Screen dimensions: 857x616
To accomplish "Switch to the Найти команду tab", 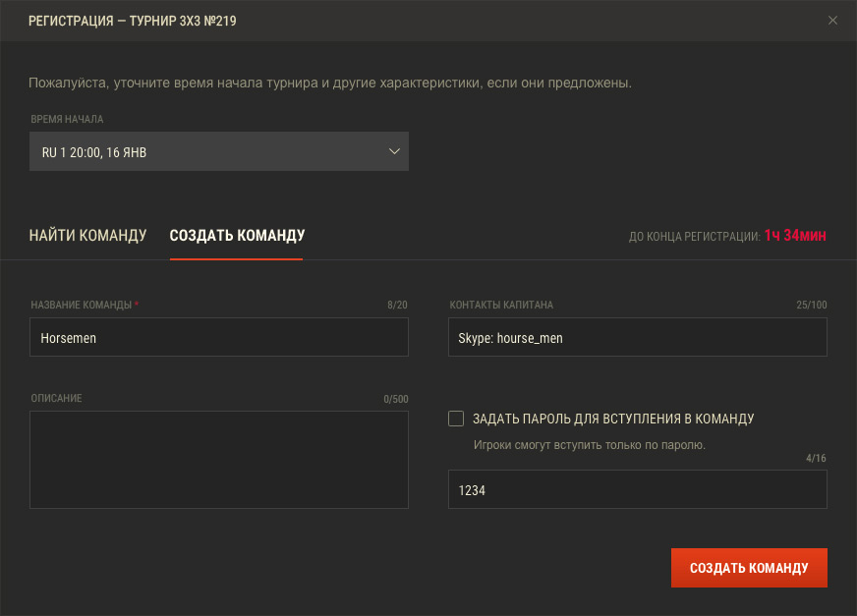I will tap(88, 236).
